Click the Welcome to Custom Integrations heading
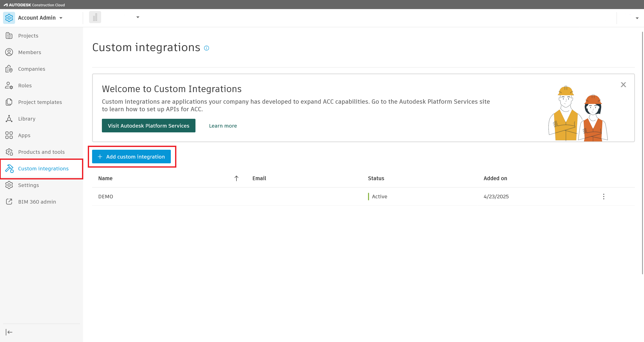The width and height of the screenshot is (644, 342). (172, 89)
